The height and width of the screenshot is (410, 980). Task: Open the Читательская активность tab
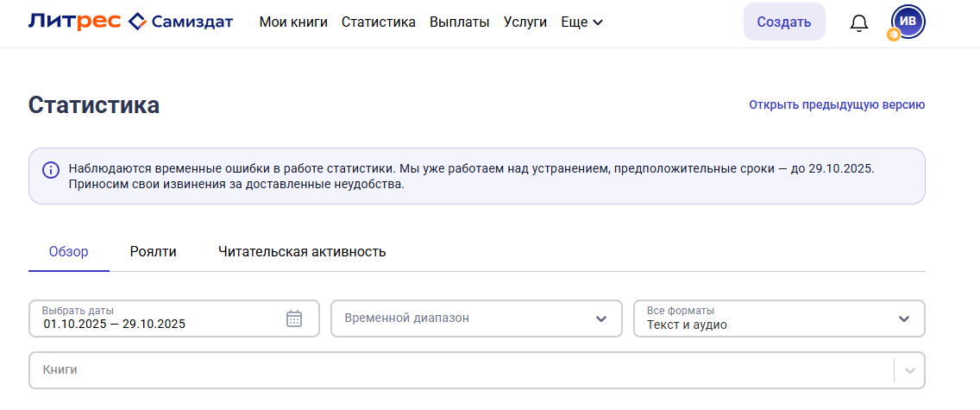tap(301, 252)
